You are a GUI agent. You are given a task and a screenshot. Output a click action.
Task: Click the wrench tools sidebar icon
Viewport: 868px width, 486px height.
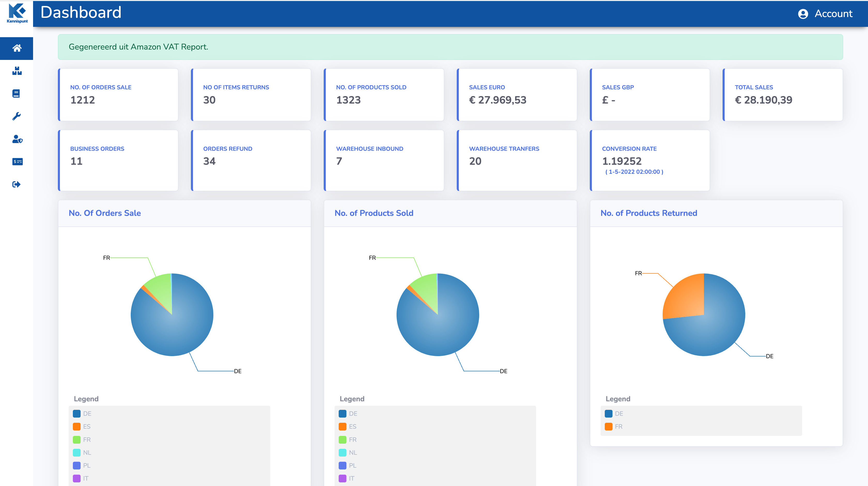pos(17,116)
